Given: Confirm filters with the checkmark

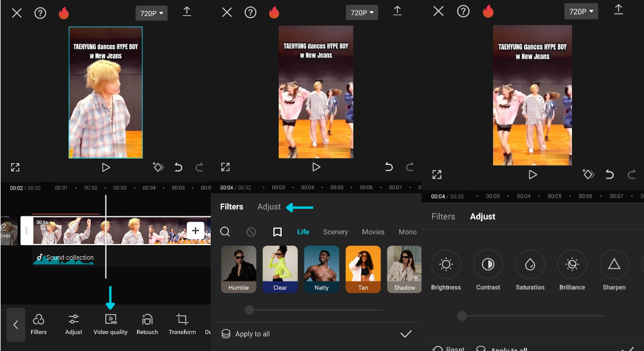Looking at the screenshot, I should (x=406, y=334).
